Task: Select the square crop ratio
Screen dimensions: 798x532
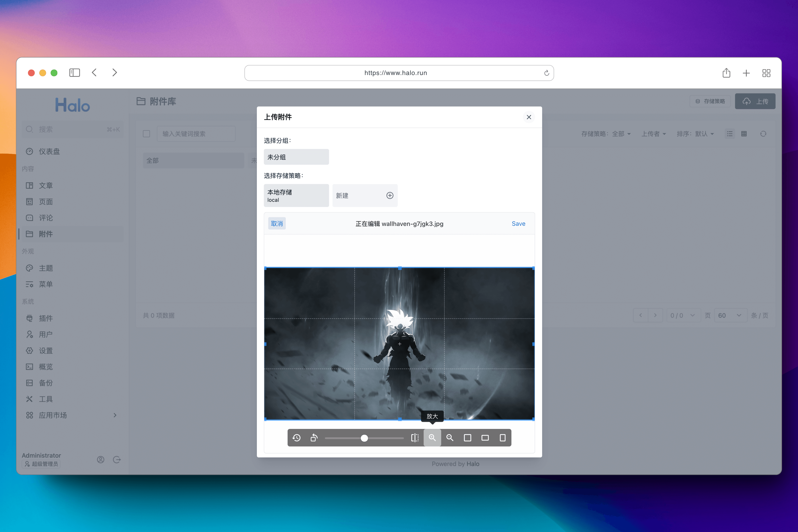Action: tap(468, 438)
